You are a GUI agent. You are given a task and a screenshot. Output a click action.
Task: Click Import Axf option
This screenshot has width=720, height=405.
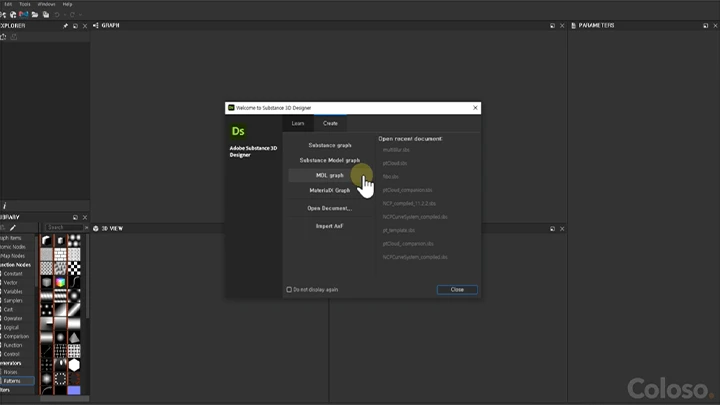(x=330, y=226)
